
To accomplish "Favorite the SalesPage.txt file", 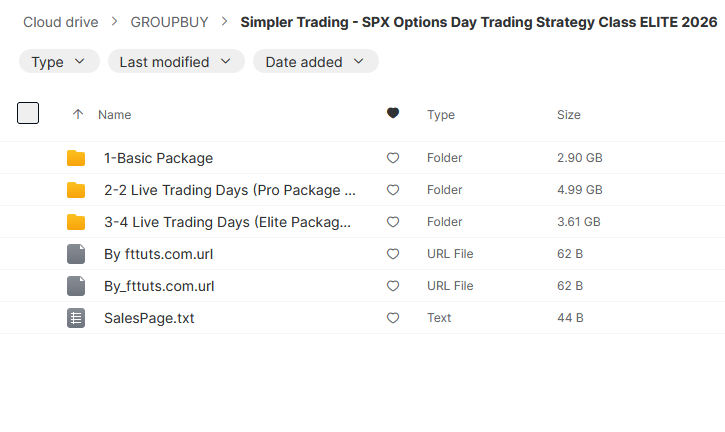I will click(x=393, y=318).
